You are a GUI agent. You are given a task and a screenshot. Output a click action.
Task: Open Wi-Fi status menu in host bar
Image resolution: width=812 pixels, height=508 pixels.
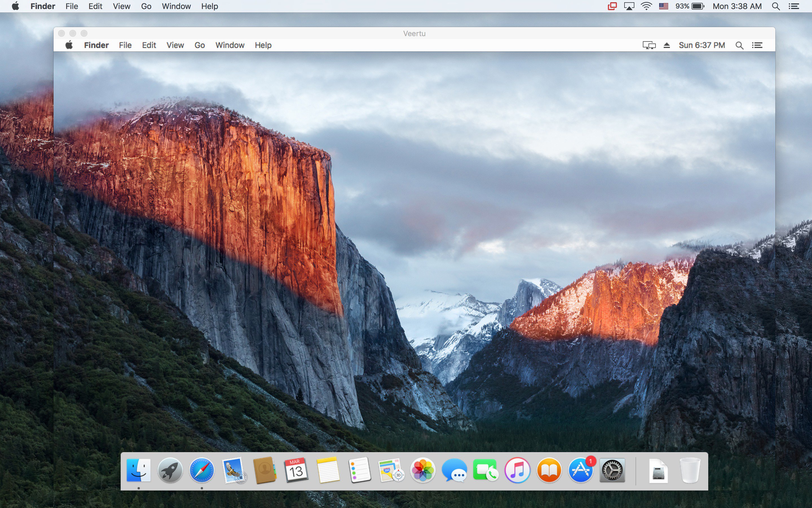point(646,6)
